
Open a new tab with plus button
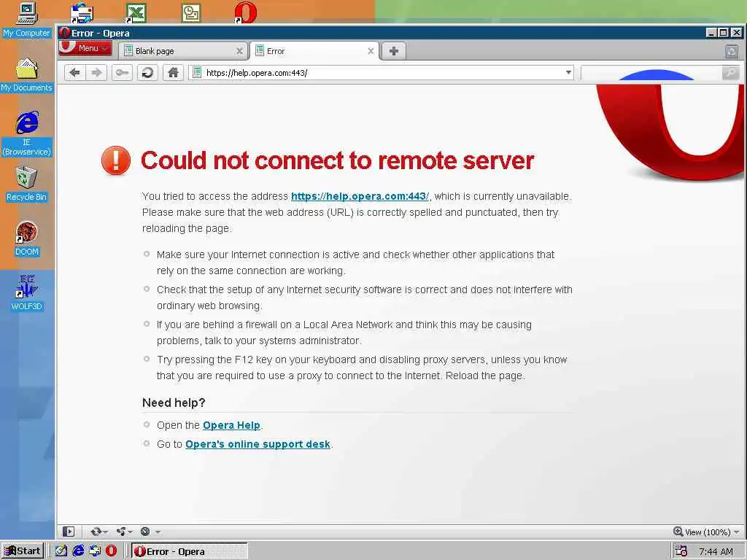393,51
